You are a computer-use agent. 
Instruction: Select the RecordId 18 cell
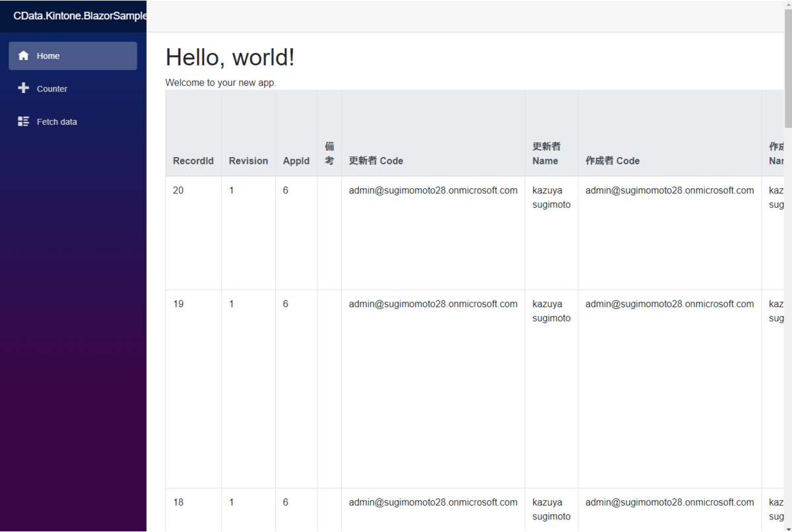point(193,510)
